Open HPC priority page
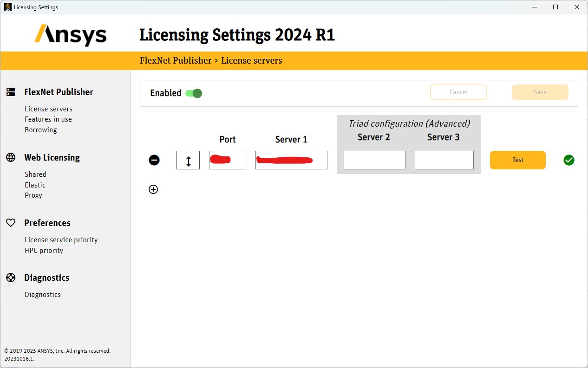This screenshot has height=368, width=588. coord(44,251)
